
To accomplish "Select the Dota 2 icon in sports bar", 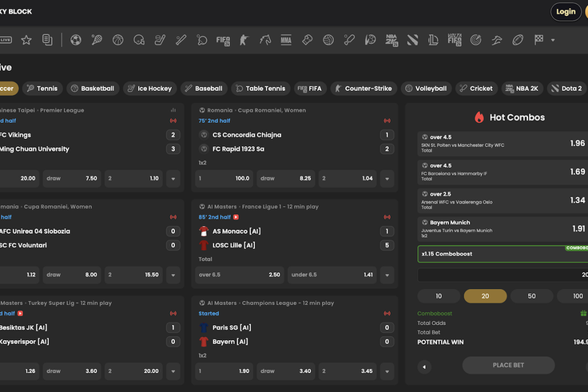I will (412, 40).
